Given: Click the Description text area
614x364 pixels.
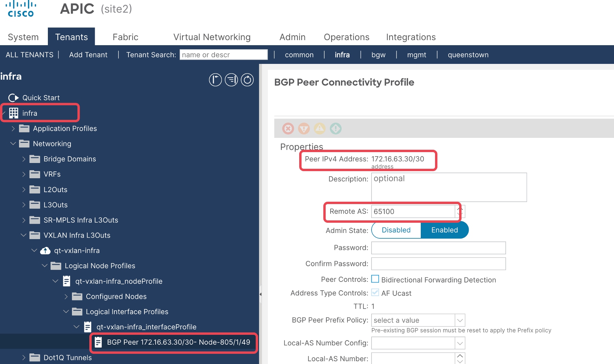Looking at the screenshot, I should coord(449,187).
